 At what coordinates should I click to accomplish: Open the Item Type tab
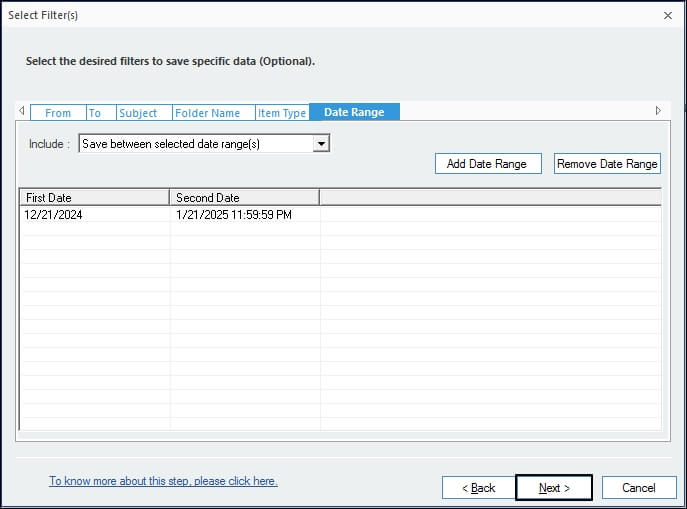pos(281,113)
